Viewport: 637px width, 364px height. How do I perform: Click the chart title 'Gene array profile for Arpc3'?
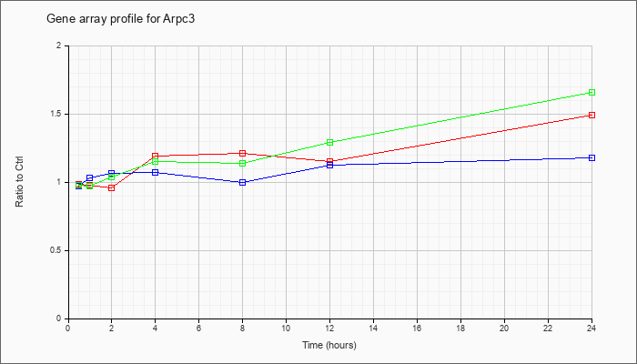pos(121,19)
